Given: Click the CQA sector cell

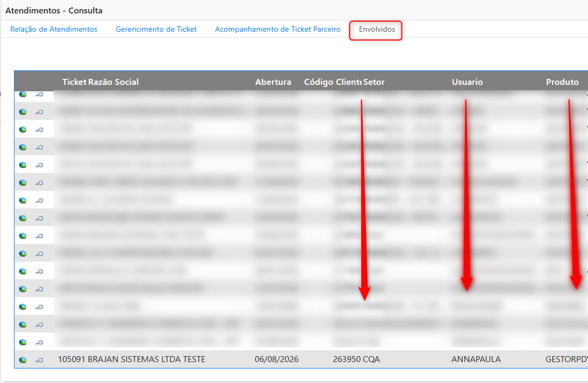Looking at the screenshot, I should [371, 359].
